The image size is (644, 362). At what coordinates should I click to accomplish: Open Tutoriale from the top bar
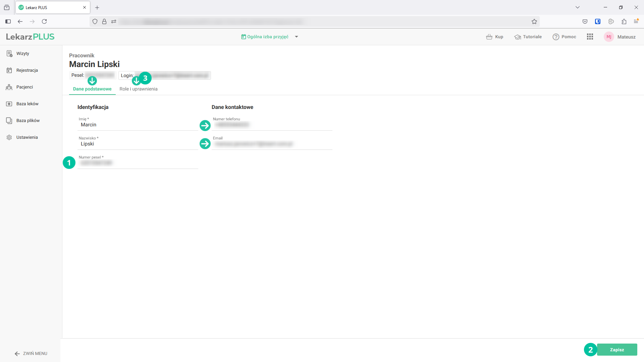click(528, 37)
